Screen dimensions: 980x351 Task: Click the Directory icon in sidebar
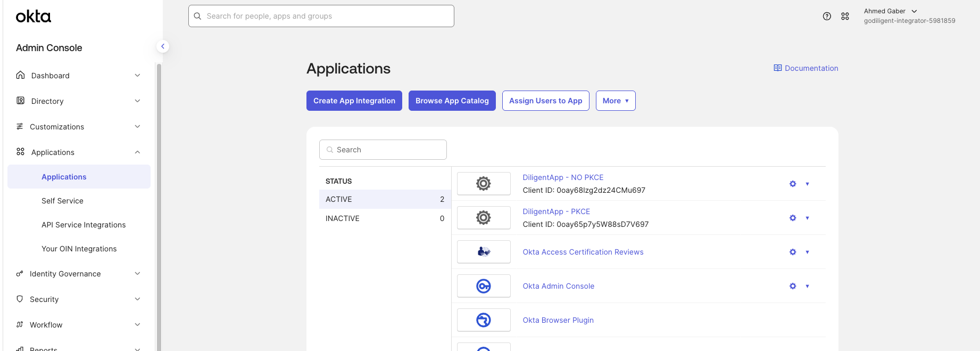pyautogui.click(x=20, y=101)
